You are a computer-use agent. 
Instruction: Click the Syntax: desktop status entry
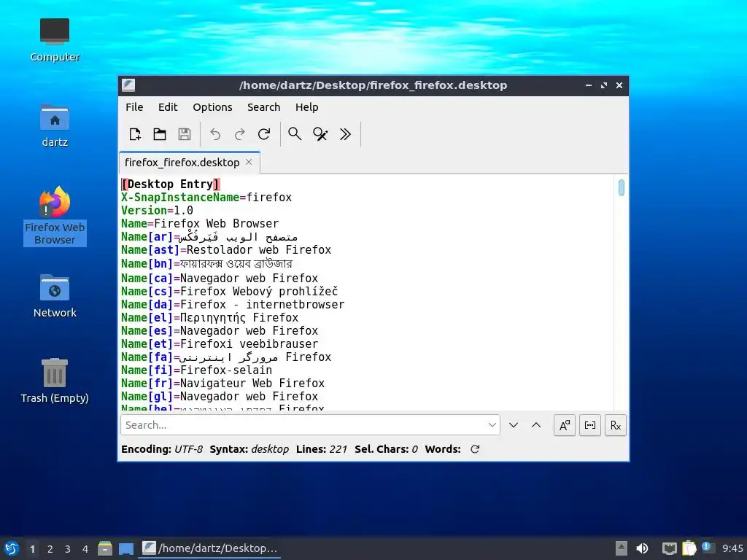tap(249, 449)
